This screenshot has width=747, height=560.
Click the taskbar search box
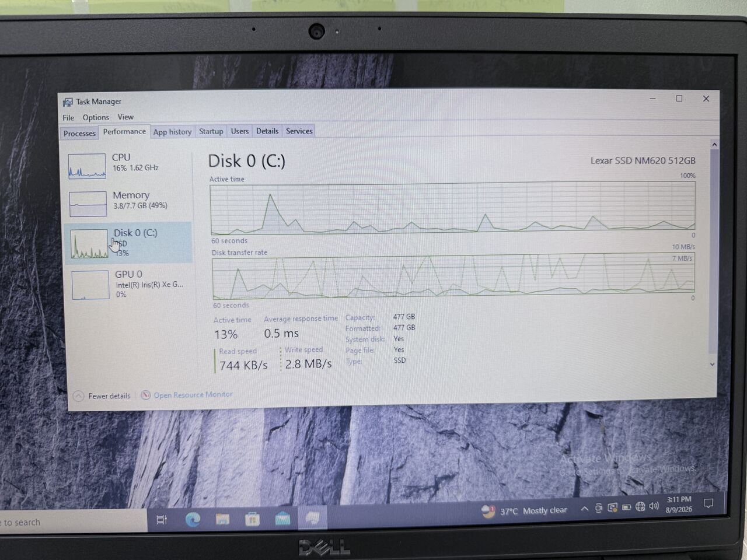[x=73, y=521]
